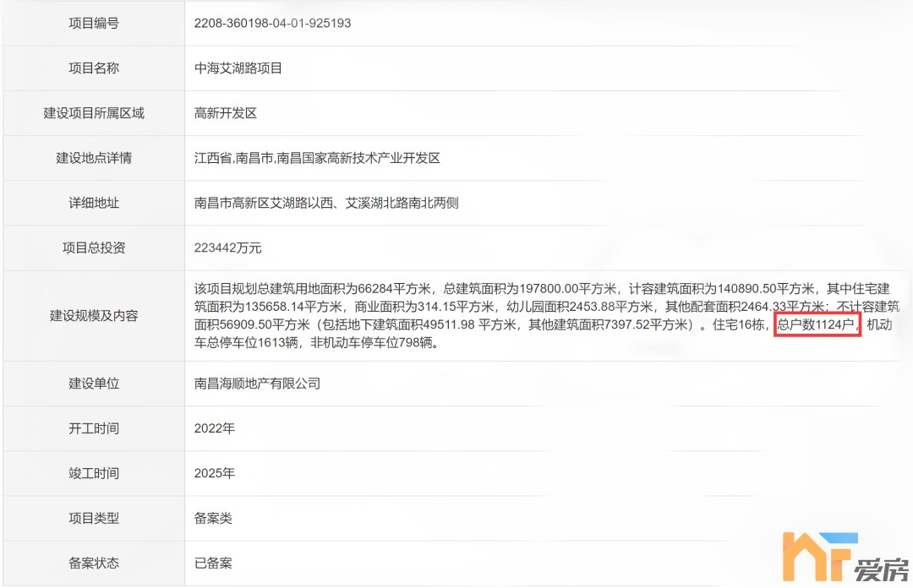Select address 南昌市高新区艾湖路以西 text

[264, 203]
